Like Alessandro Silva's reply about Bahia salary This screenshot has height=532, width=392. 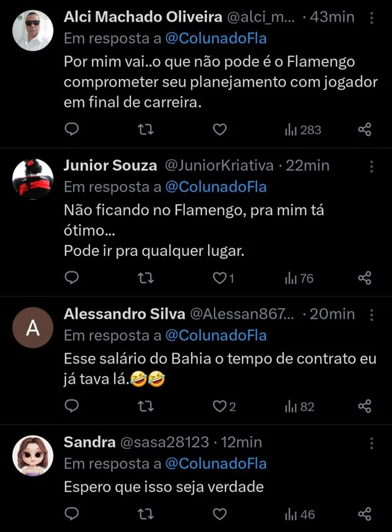(x=218, y=407)
